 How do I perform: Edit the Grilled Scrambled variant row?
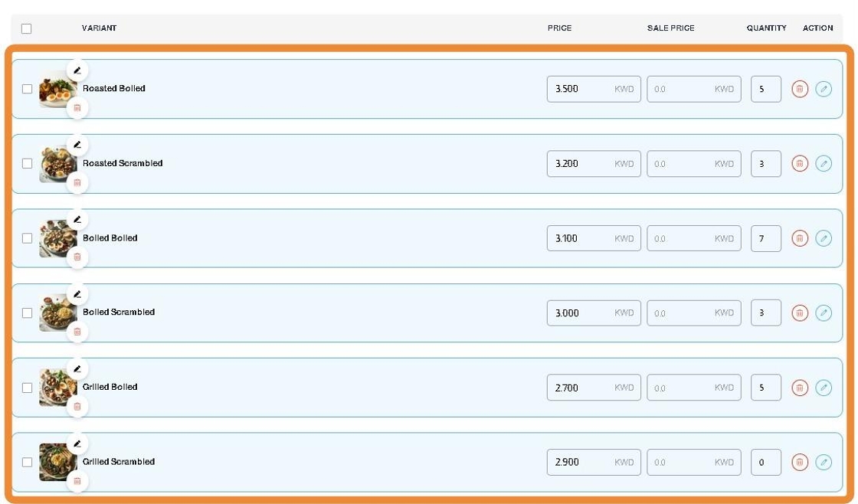click(824, 463)
